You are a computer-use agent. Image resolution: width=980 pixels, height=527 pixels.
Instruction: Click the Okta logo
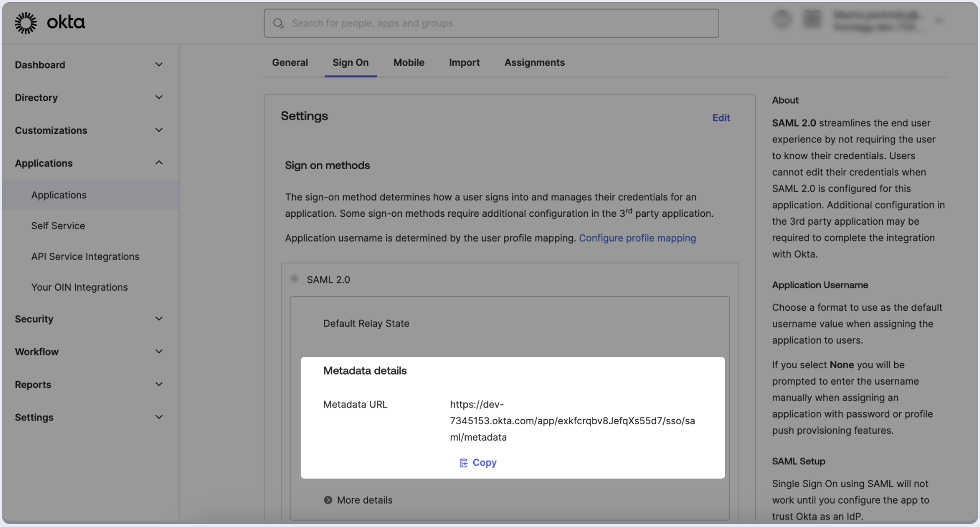[50, 23]
